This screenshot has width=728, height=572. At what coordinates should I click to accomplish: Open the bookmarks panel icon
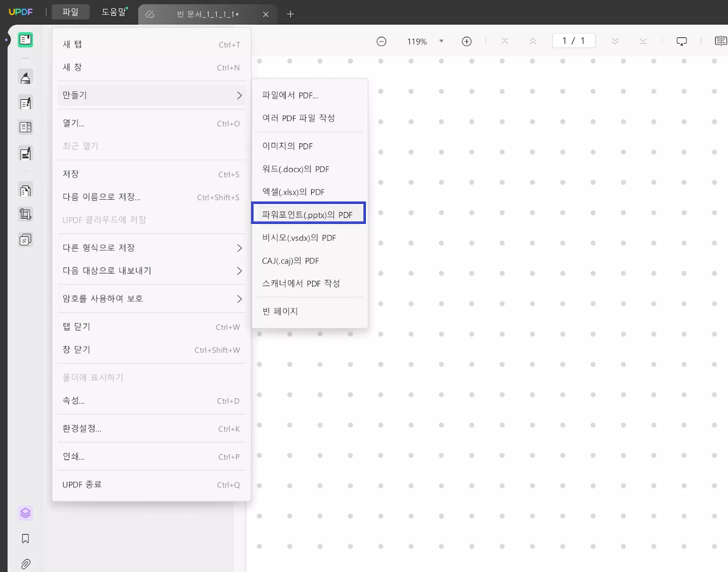click(25, 539)
